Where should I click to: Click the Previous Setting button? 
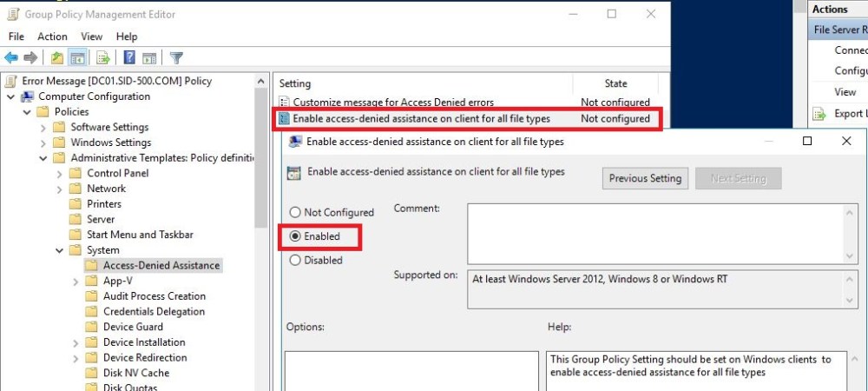coord(645,178)
